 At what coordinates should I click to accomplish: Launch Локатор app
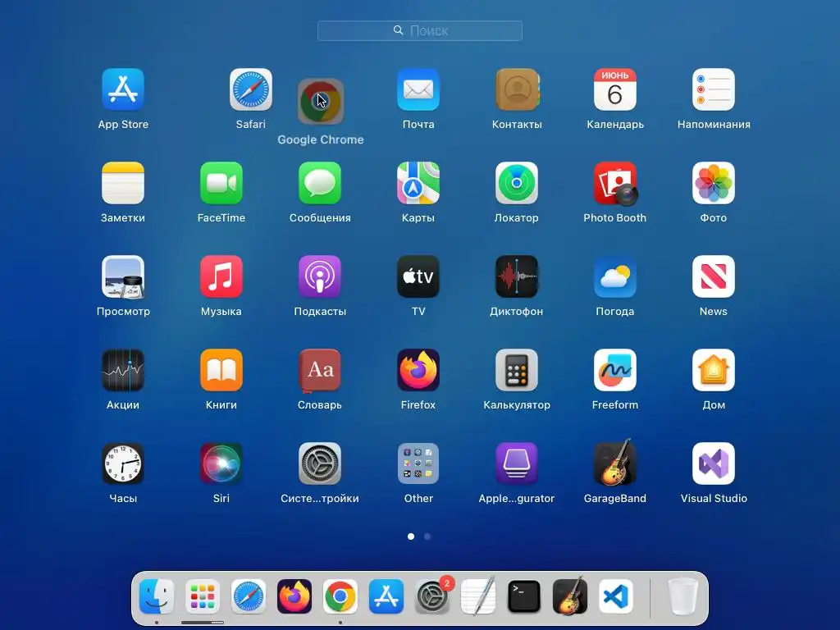(x=517, y=183)
